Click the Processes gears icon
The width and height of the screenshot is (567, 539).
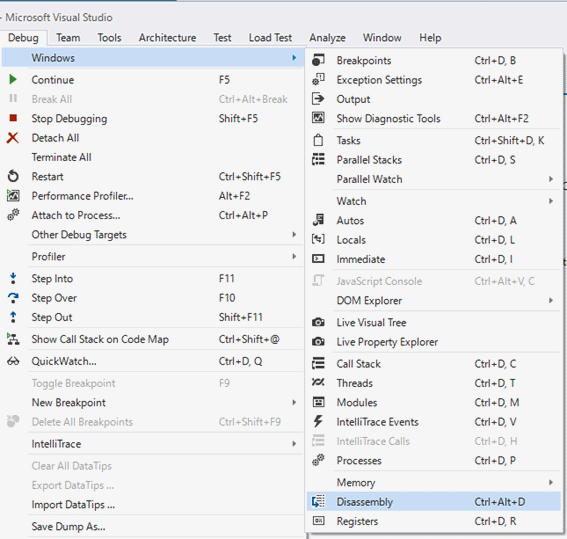(318, 460)
